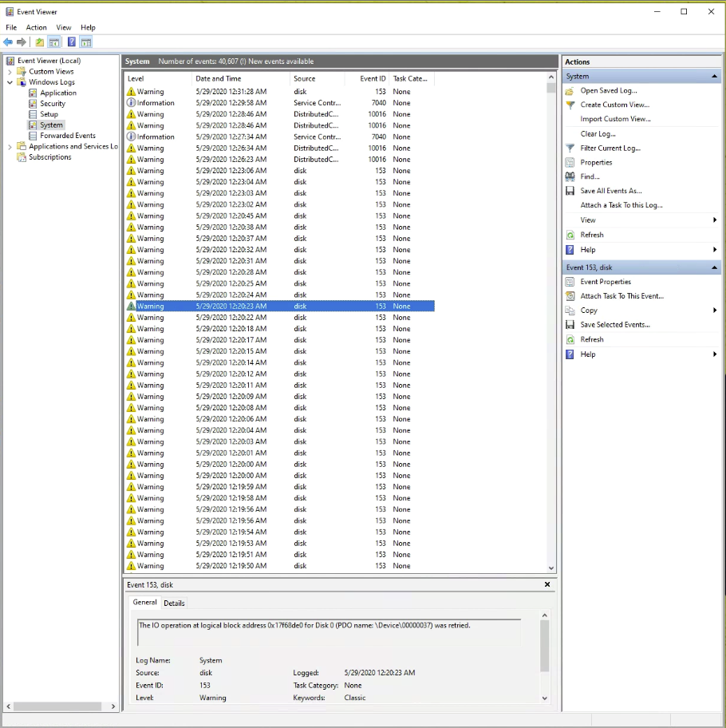
Task: Click the Find binoculars icon in Actions
Action: [x=570, y=177]
